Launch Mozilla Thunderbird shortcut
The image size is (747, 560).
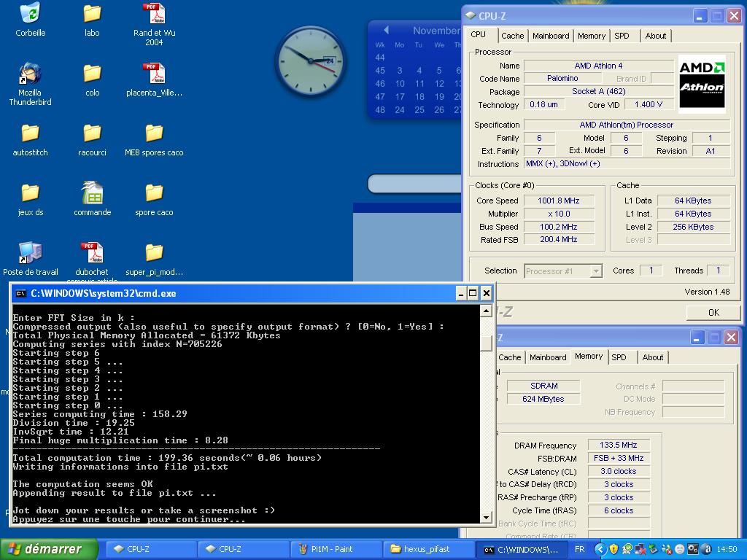tap(30, 73)
